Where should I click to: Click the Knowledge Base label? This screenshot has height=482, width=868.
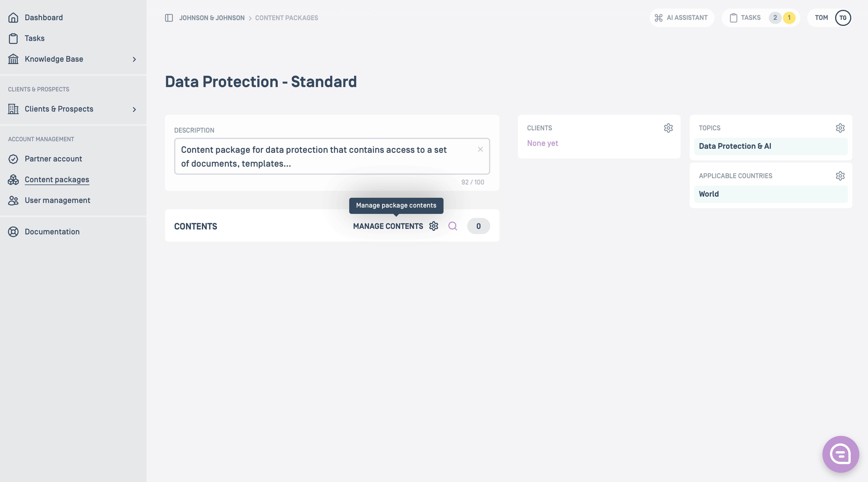coord(54,59)
